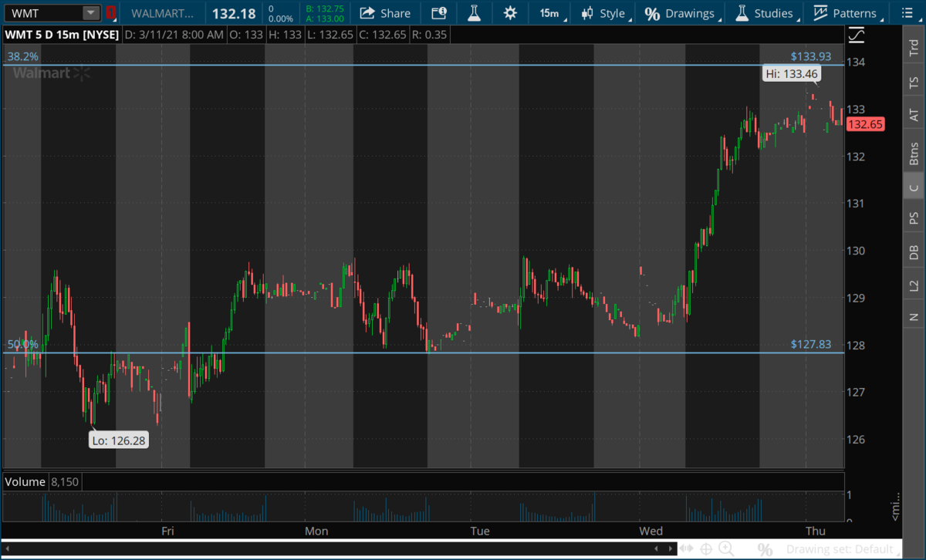Select the N sidebar tab
This screenshot has height=560, width=926.
pyautogui.click(x=914, y=317)
